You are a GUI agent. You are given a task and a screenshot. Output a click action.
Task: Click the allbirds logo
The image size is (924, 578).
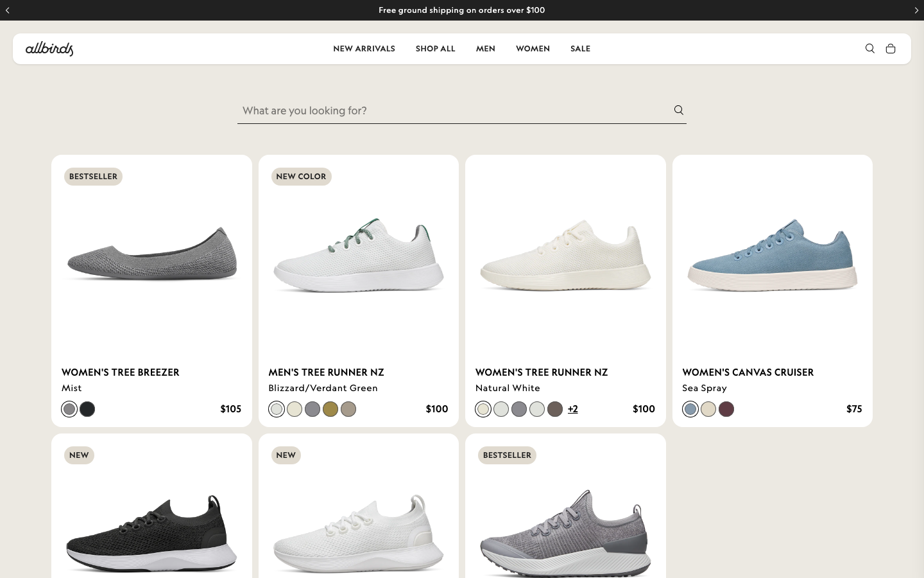(x=49, y=49)
